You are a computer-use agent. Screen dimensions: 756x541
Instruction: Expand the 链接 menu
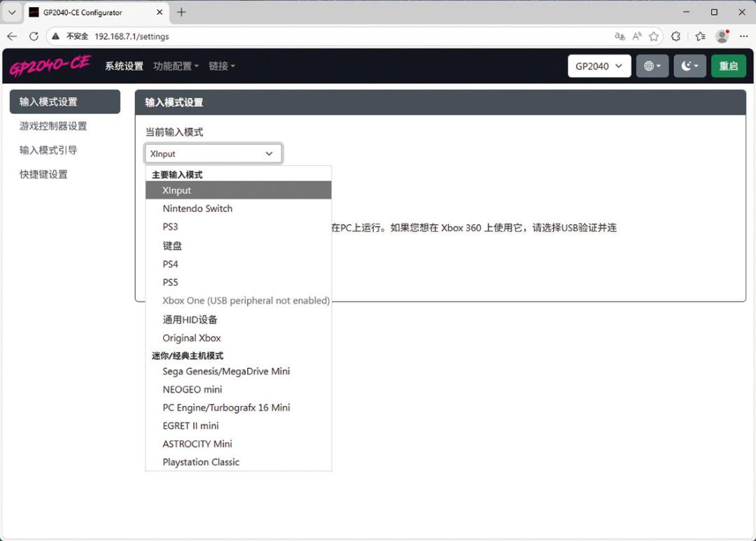point(222,66)
